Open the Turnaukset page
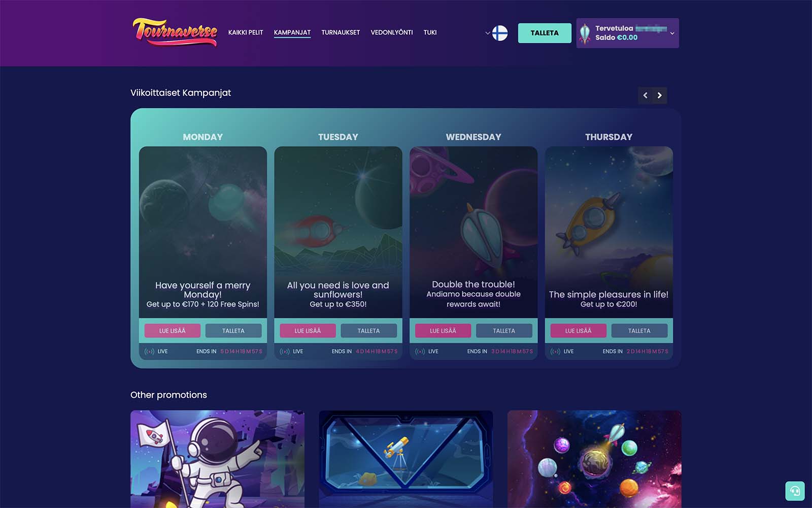This screenshot has height=508, width=812. (x=341, y=33)
